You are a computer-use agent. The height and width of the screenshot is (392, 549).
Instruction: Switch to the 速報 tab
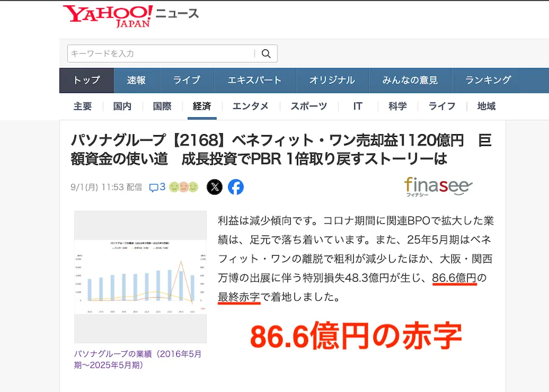(136, 80)
